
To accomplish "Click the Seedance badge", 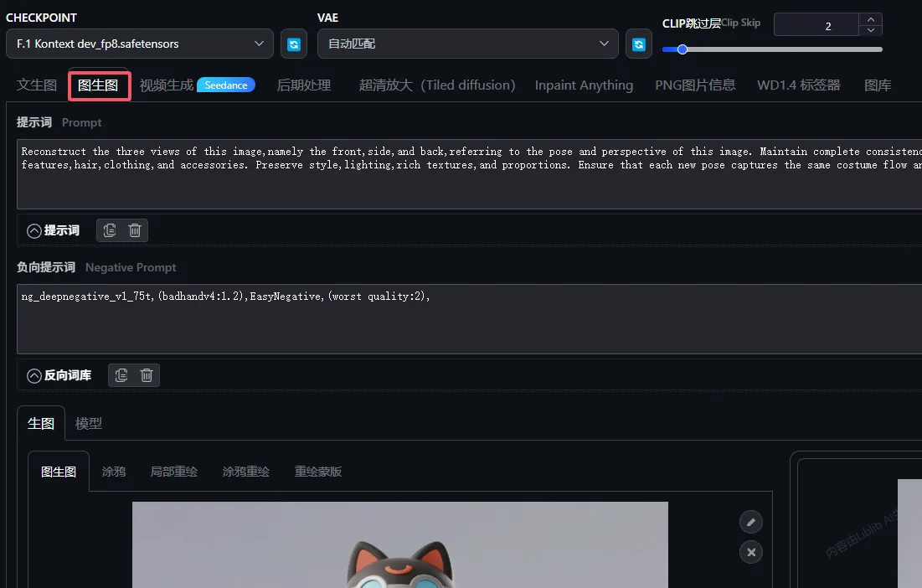I will tap(226, 85).
